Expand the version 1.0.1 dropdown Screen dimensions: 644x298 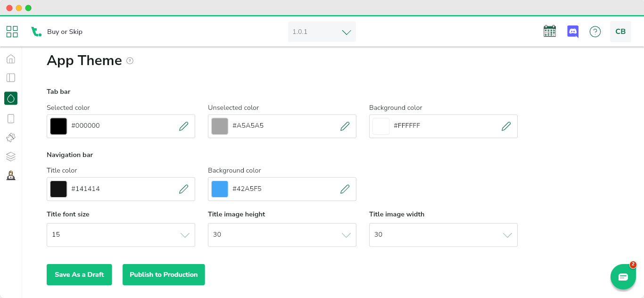tap(322, 32)
